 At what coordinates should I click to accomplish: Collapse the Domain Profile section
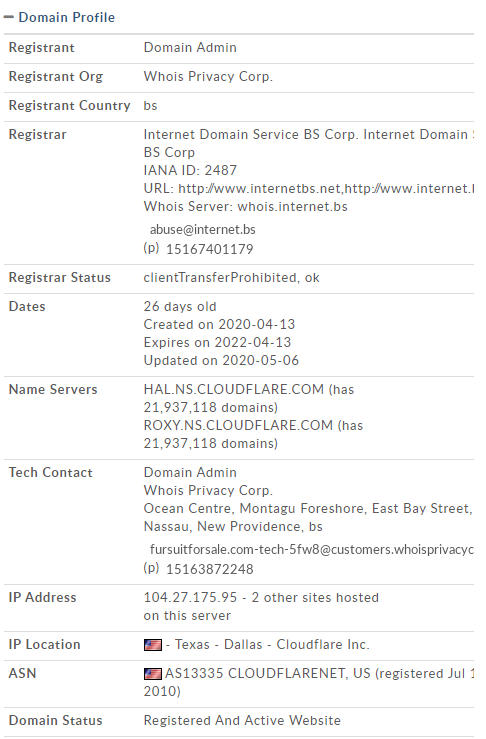coord(8,17)
